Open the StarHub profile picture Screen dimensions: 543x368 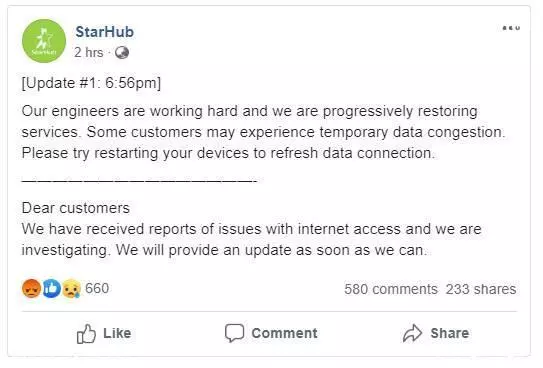[x=44, y=41]
